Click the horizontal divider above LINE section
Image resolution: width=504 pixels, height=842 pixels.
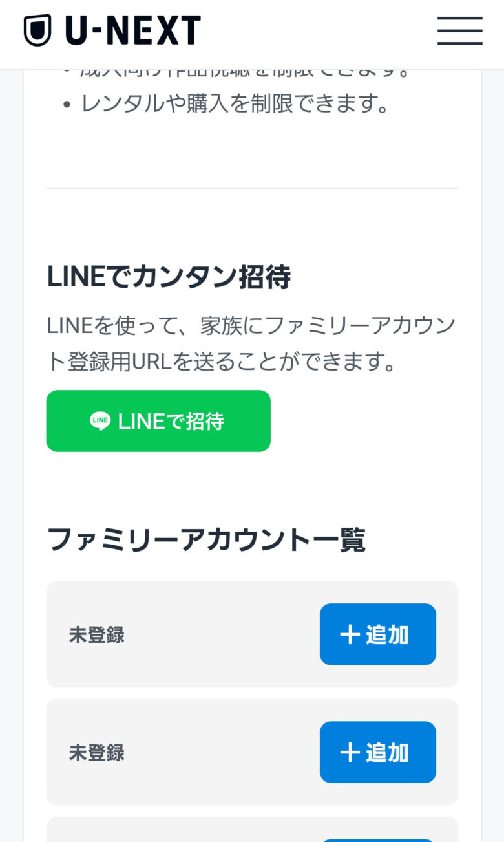(x=252, y=188)
